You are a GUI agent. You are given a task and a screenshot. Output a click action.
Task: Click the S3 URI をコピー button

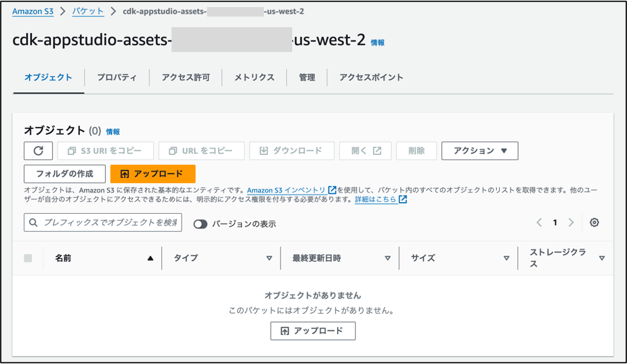point(105,151)
